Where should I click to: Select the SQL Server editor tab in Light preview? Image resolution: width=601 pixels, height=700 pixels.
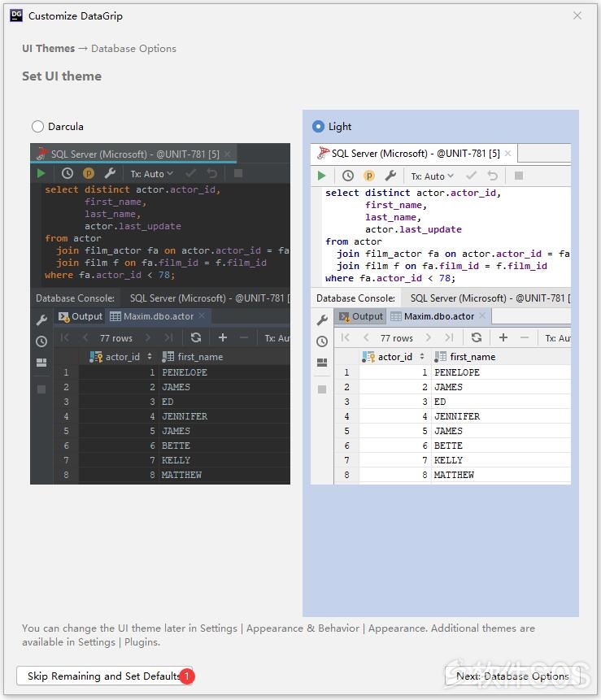[414, 154]
